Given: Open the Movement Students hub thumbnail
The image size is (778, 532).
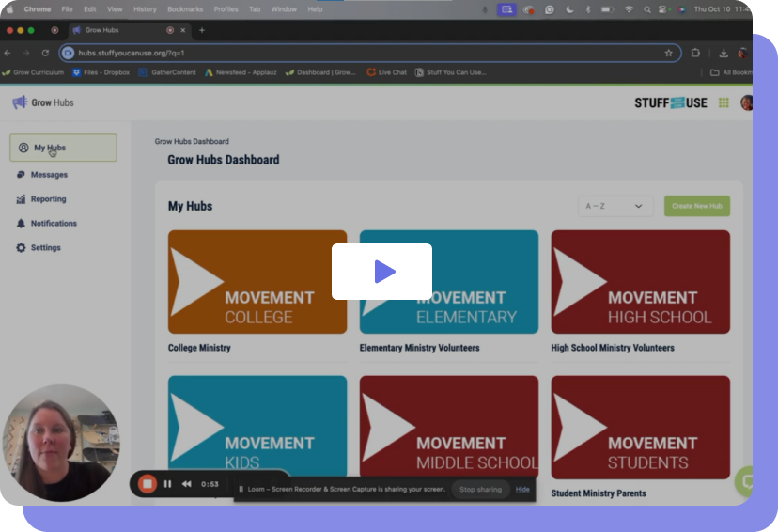Looking at the screenshot, I should 641,428.
